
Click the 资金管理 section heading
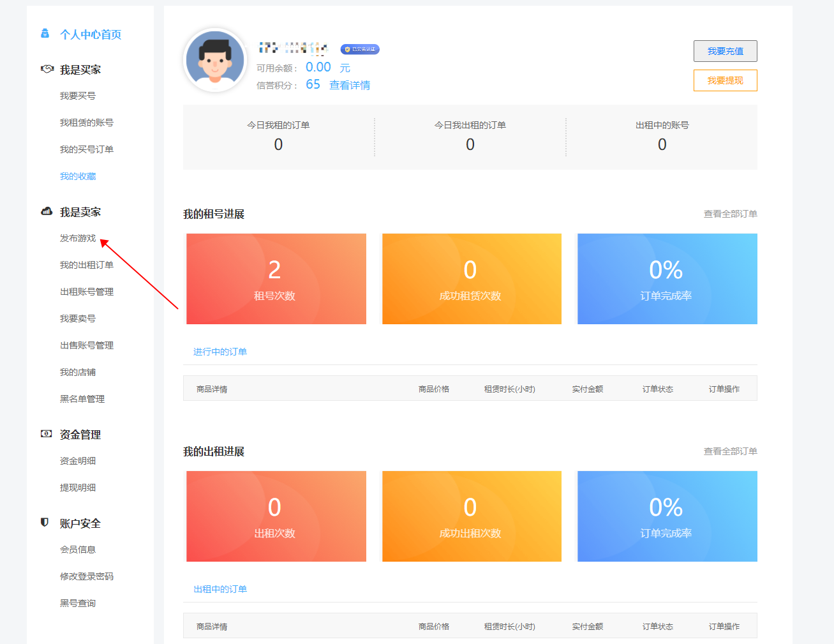80,435
